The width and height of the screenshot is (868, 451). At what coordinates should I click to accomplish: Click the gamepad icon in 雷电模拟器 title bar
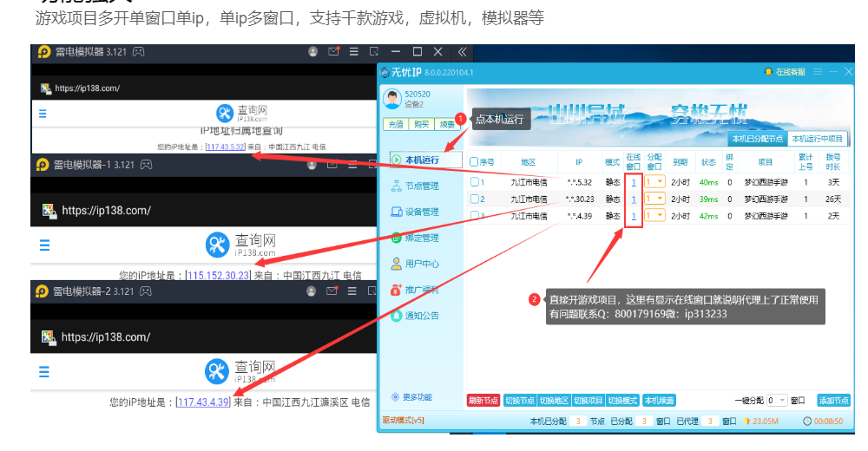tap(138, 51)
